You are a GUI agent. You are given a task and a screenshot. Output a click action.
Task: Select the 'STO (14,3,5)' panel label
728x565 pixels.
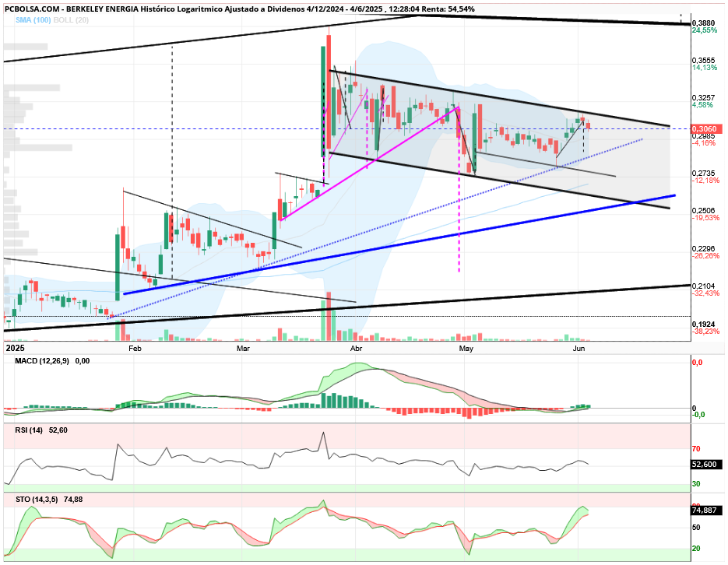tap(37, 500)
